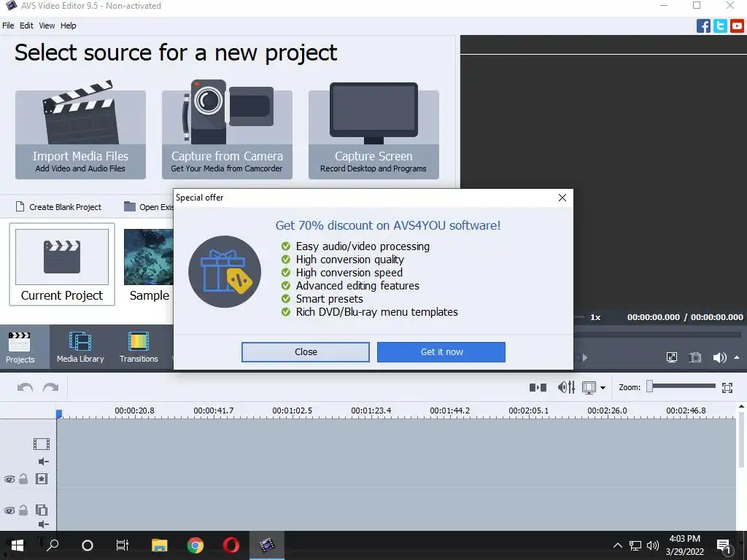747x560 pixels.
Task: Open File Explorer from the taskbar
Action: [x=160, y=545]
